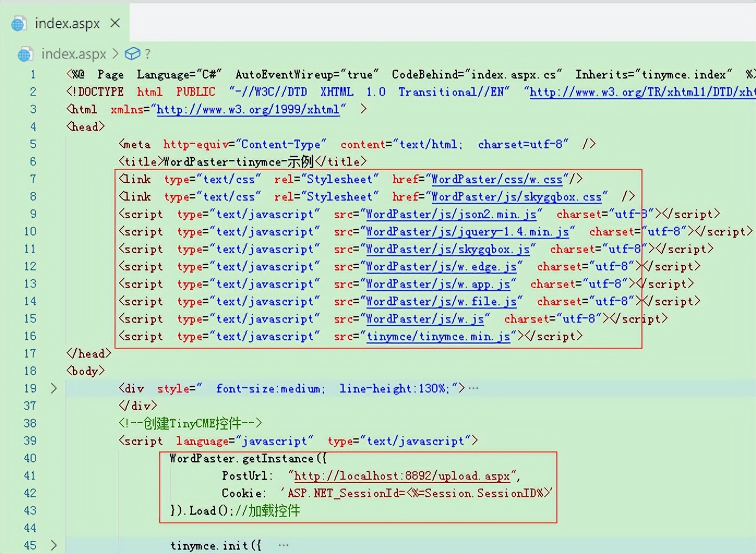Click the index.aspx breadcrumb item
Screen dimensions: 756x554
coord(74,53)
